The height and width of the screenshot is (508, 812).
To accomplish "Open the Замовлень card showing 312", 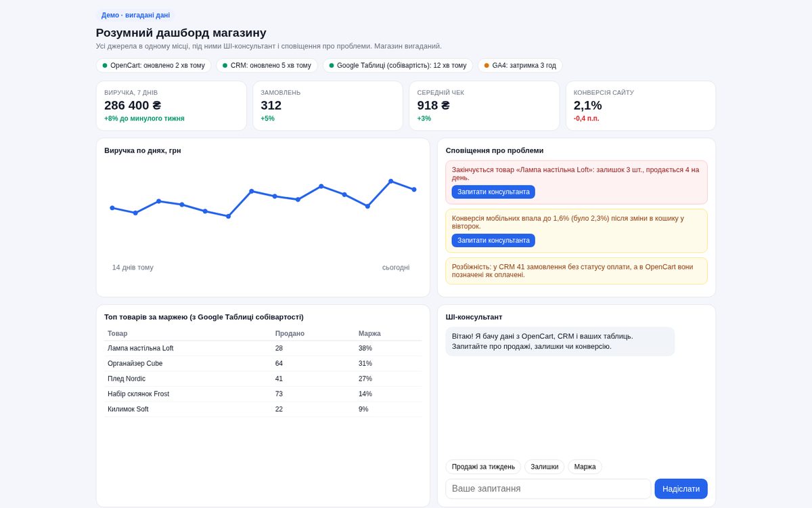I will tap(328, 106).
